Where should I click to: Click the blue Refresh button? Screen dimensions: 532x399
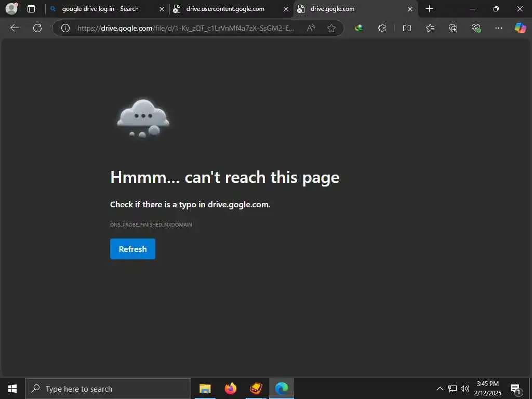132,249
